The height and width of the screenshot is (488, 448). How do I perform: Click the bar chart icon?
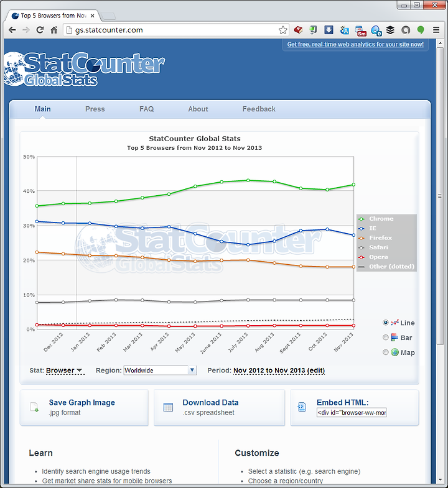point(394,338)
